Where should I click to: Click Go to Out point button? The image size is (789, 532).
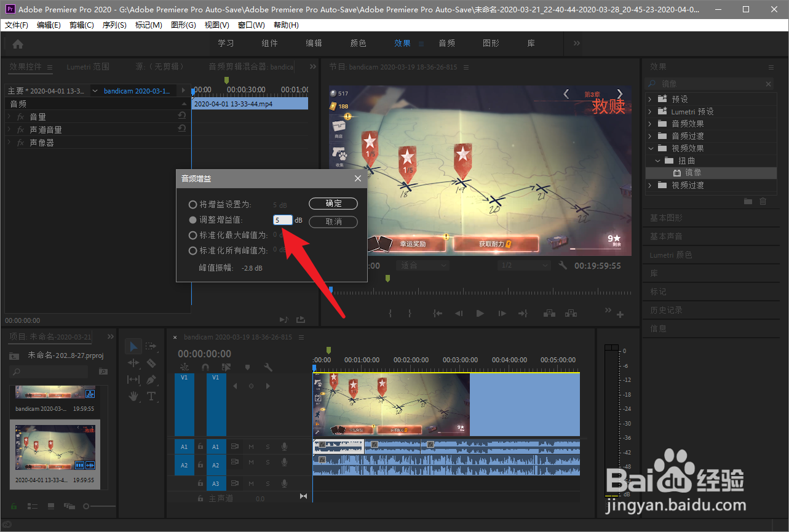tap(523, 314)
